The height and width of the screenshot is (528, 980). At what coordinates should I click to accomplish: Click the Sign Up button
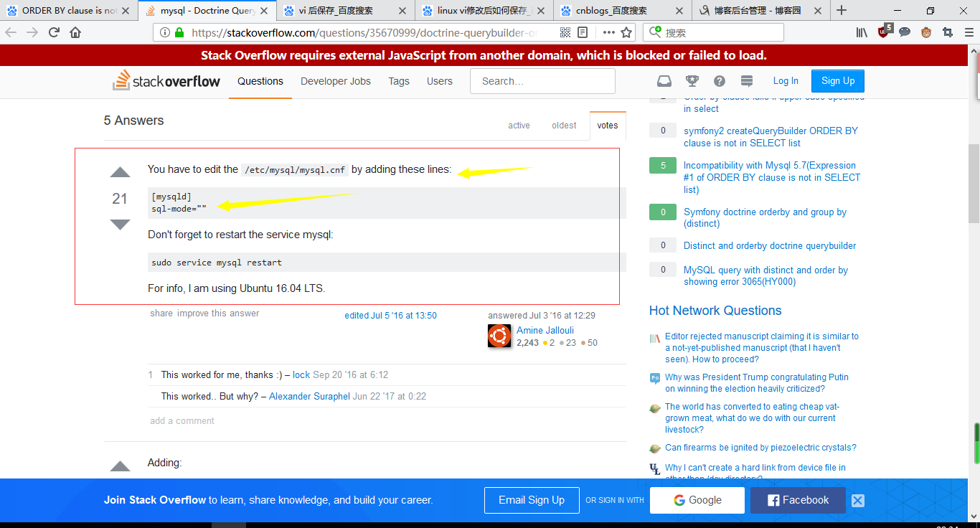[838, 81]
